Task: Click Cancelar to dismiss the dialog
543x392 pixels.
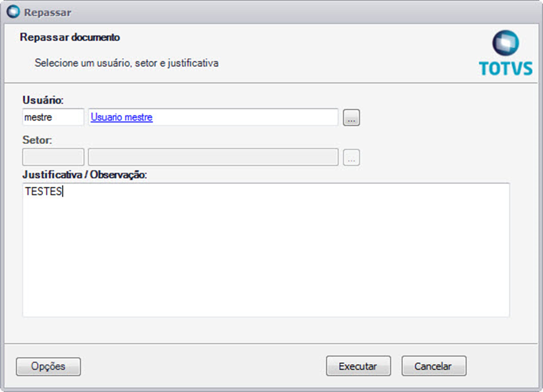Action: pyautogui.click(x=433, y=366)
